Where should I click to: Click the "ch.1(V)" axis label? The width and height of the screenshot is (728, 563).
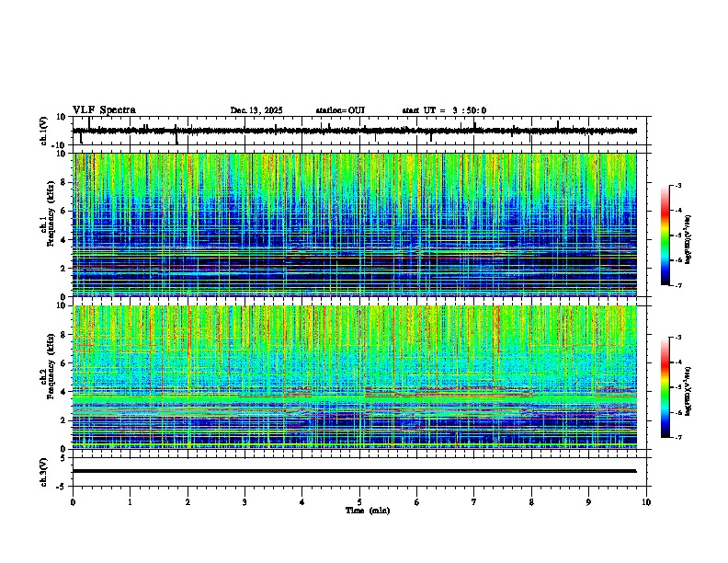coord(44,131)
